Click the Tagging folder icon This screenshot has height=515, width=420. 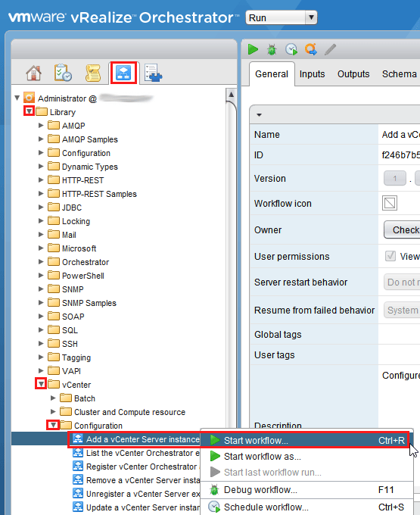tap(54, 357)
